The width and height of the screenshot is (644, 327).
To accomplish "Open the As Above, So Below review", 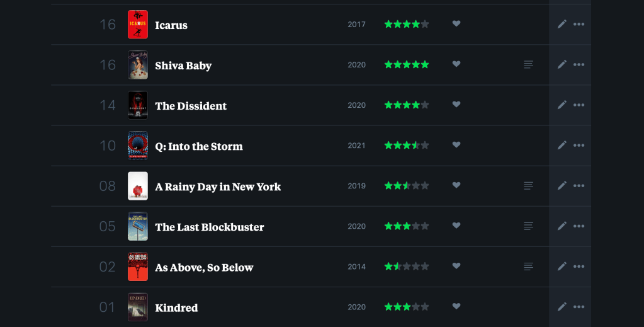I will 529,267.
